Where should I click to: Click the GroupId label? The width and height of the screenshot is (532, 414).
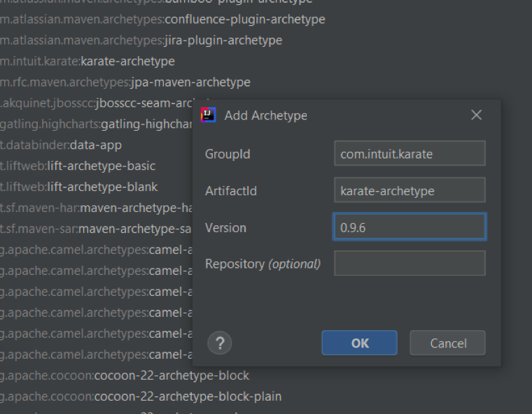227,154
